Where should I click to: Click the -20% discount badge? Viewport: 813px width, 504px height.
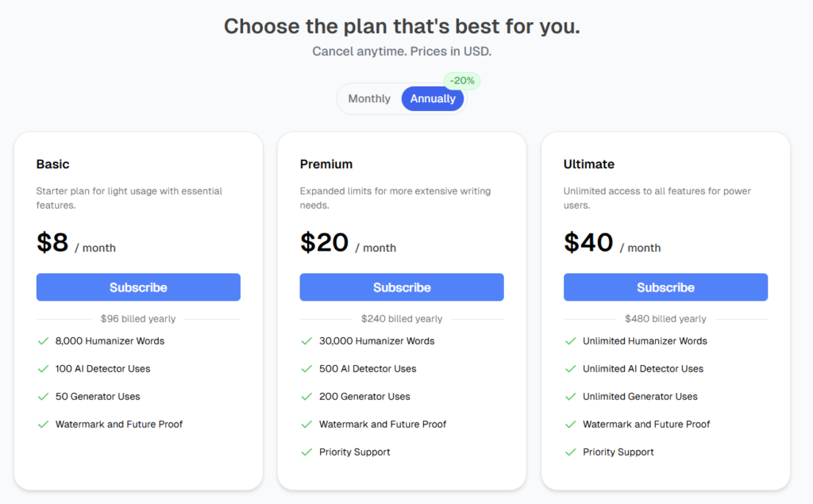pyautogui.click(x=462, y=81)
